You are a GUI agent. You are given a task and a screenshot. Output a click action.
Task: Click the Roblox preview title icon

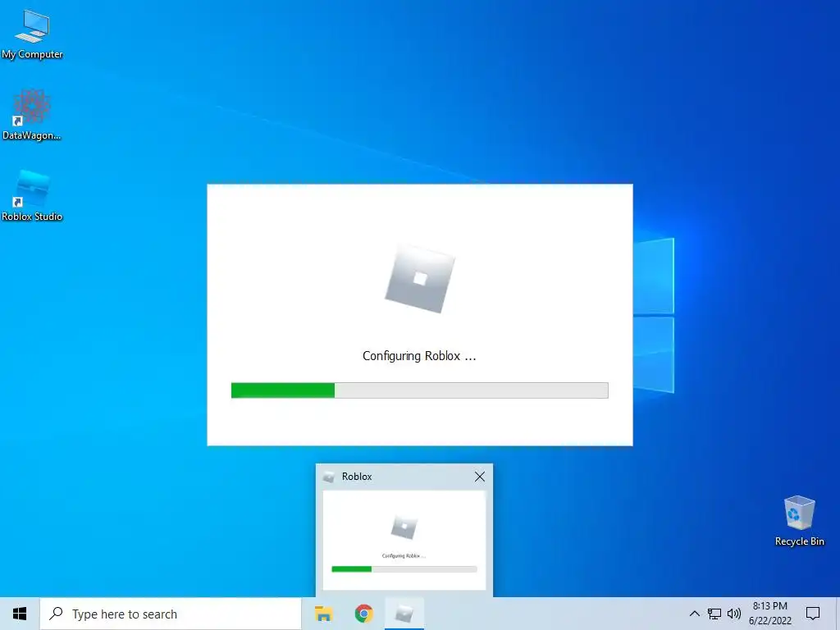[329, 477]
